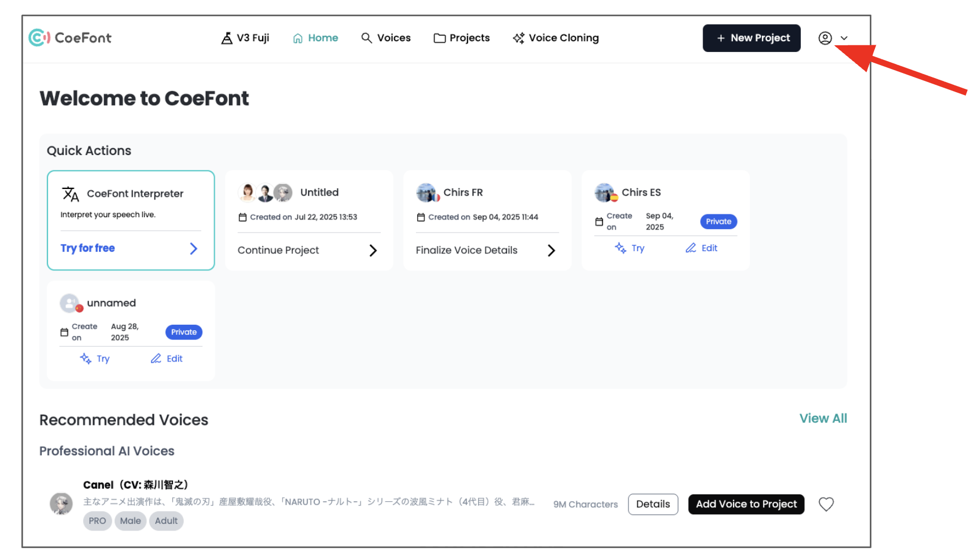Image resolution: width=980 pixels, height=560 pixels.
Task: Click the pencil Edit icon on Chirs ES
Action: 691,248
